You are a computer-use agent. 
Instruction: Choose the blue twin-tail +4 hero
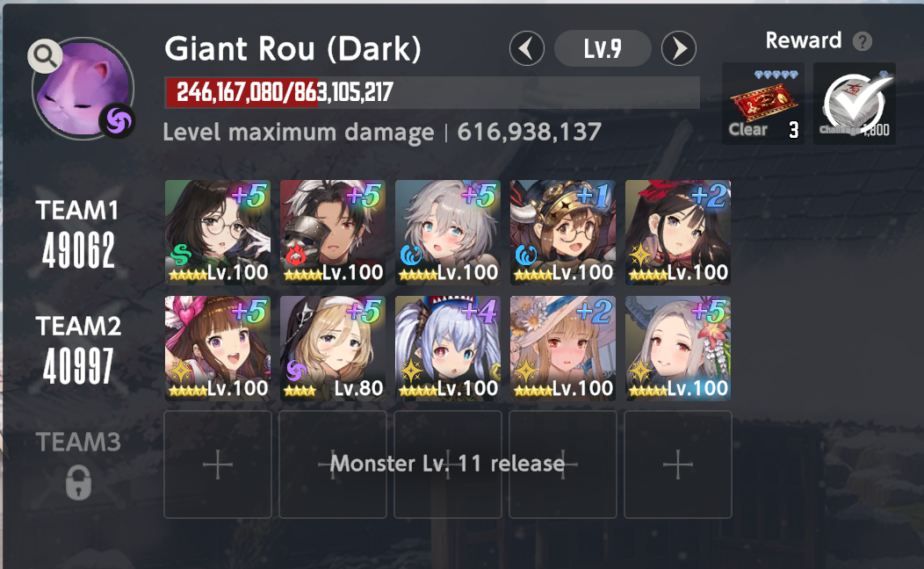448,349
